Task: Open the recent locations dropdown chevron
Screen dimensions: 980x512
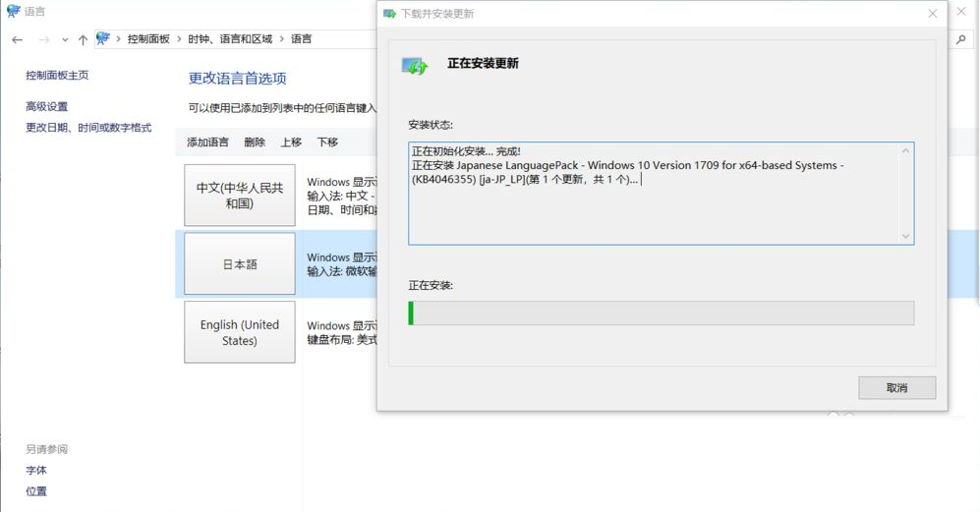Action: [65, 39]
